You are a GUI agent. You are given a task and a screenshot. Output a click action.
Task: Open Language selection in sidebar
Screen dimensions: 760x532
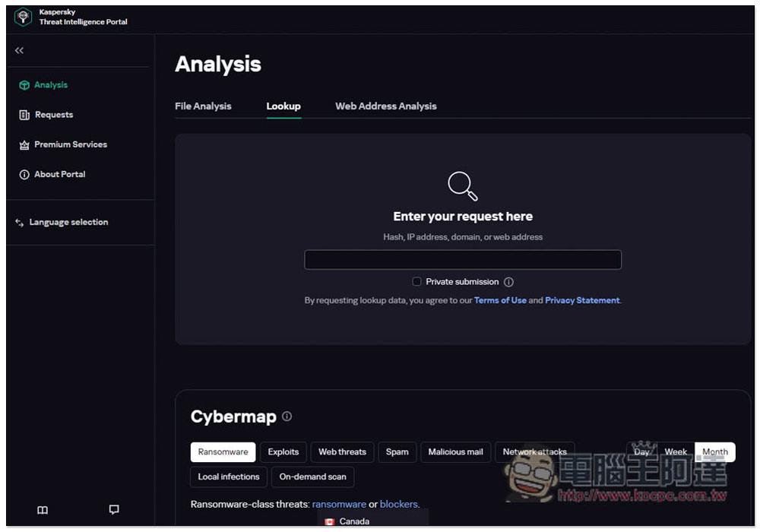point(69,222)
